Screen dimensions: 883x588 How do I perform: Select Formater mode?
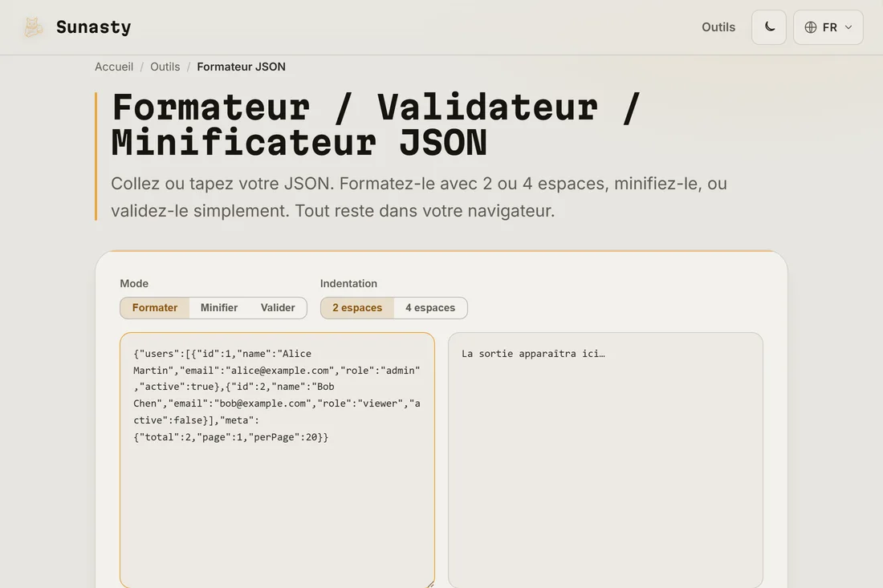(x=155, y=308)
